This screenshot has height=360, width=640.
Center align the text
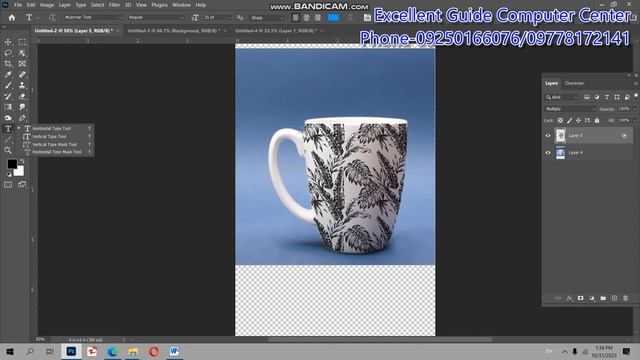coord(307,18)
